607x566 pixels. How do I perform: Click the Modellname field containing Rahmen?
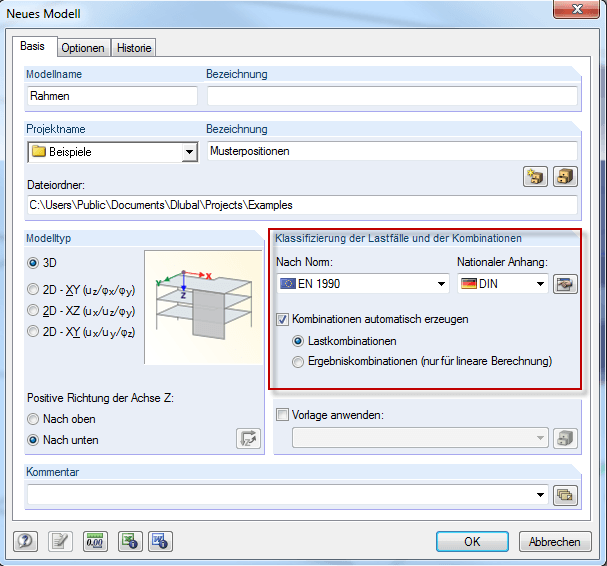tap(112, 96)
